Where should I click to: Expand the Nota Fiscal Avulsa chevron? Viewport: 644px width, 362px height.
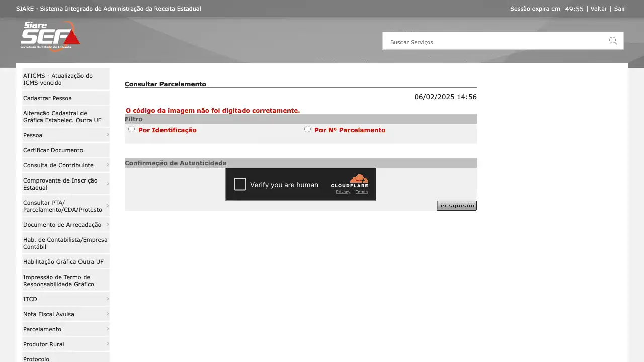(x=107, y=314)
